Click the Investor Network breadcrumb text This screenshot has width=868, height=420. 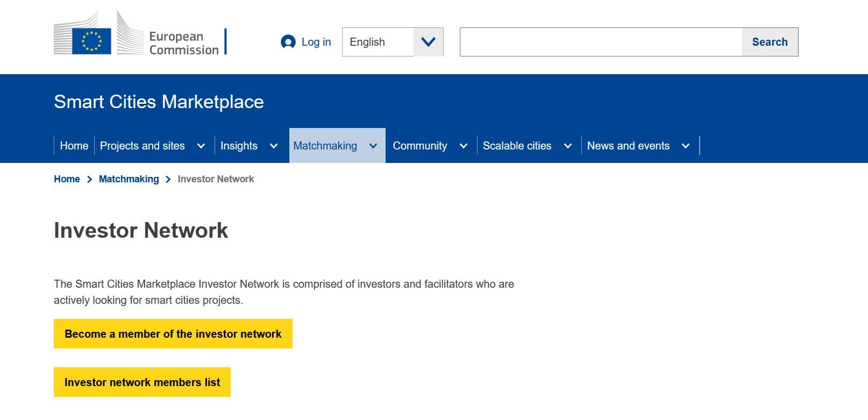coord(216,179)
